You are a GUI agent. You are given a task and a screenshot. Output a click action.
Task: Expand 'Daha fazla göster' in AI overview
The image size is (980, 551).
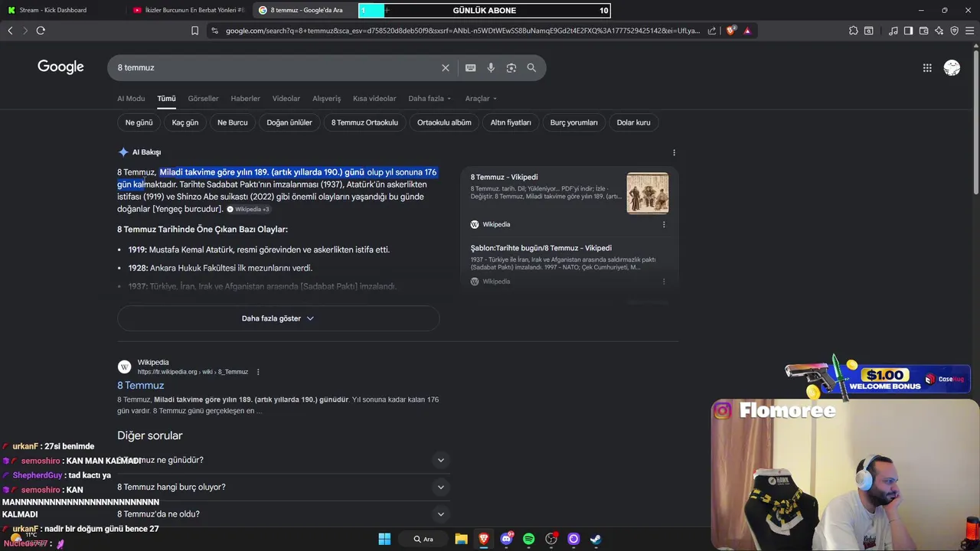278,318
